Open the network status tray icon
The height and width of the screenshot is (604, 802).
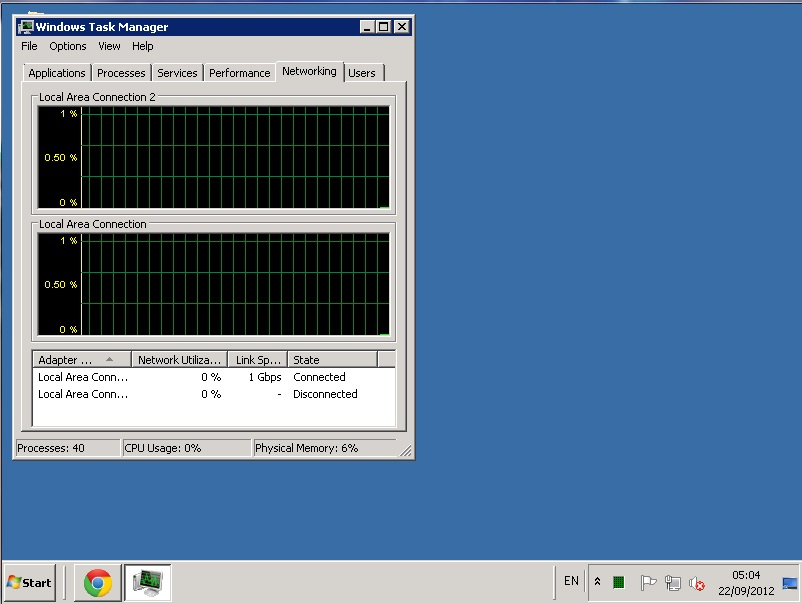click(673, 583)
